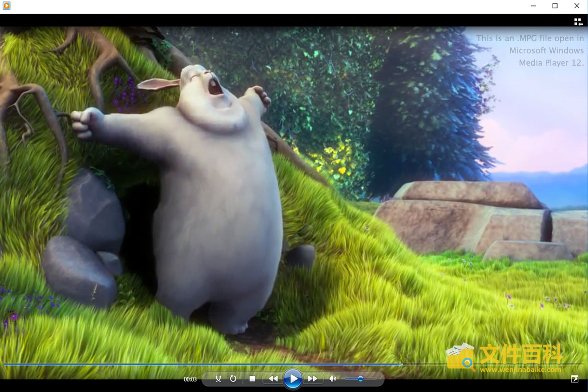Switch to Library view icon
The image size is (588, 392).
[x=578, y=22]
